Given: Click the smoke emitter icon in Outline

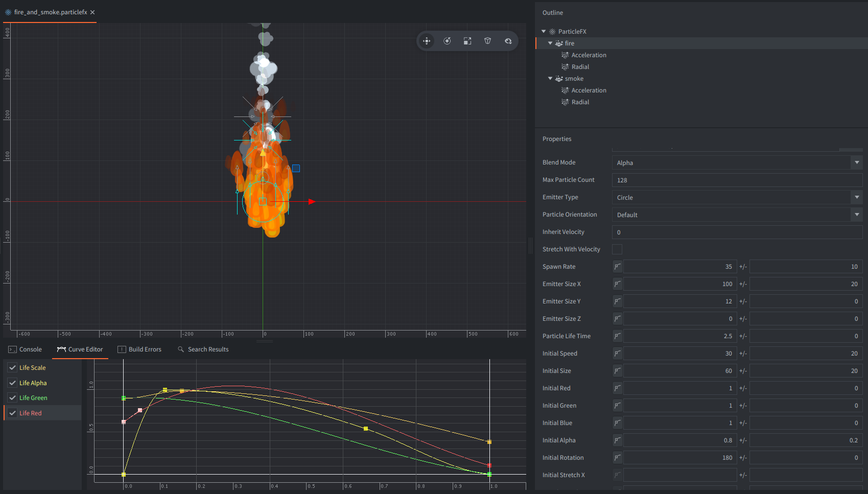Looking at the screenshot, I should (x=559, y=79).
